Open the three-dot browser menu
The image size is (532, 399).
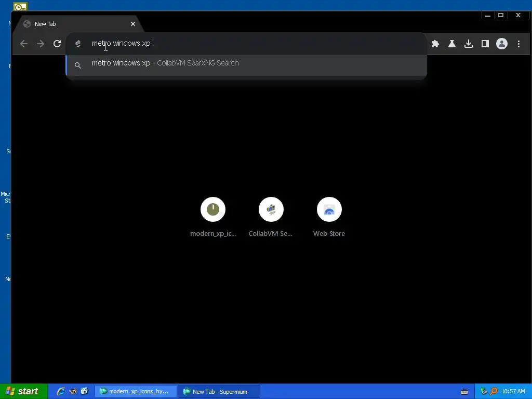pos(518,44)
